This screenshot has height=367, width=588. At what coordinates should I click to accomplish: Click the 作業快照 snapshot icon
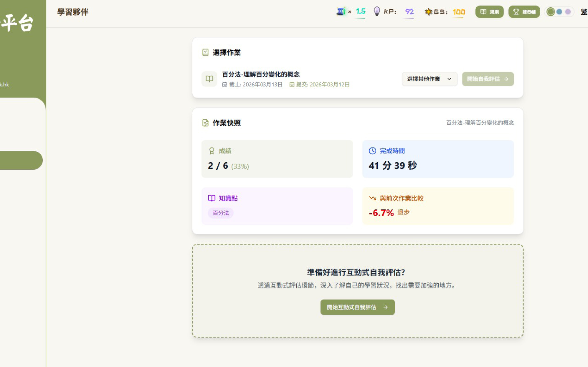pos(205,123)
